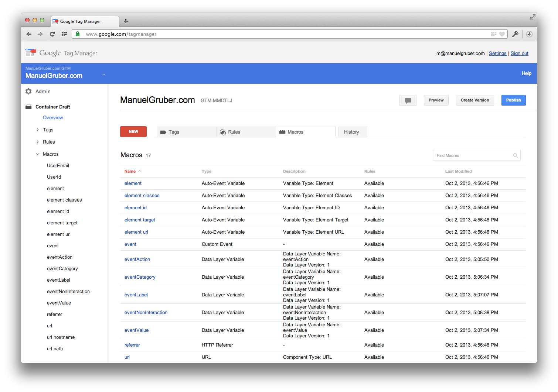This screenshot has width=558, height=392.
Task: Open the notes speech bubble button
Action: click(408, 100)
